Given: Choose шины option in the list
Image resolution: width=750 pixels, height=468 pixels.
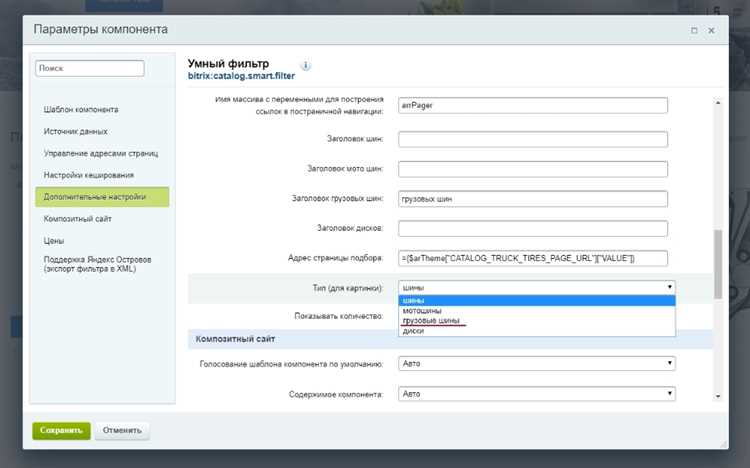Looking at the screenshot, I should [x=537, y=301].
